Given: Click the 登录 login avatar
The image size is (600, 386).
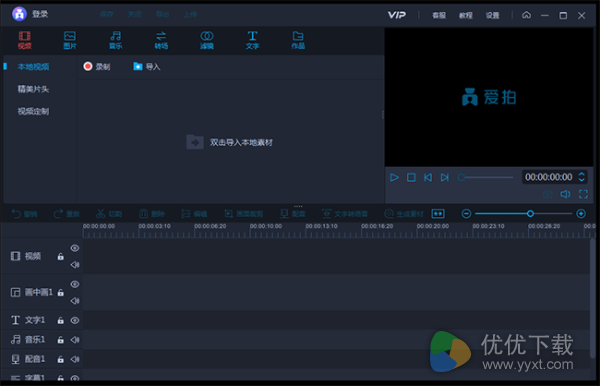Looking at the screenshot, I should pos(19,14).
